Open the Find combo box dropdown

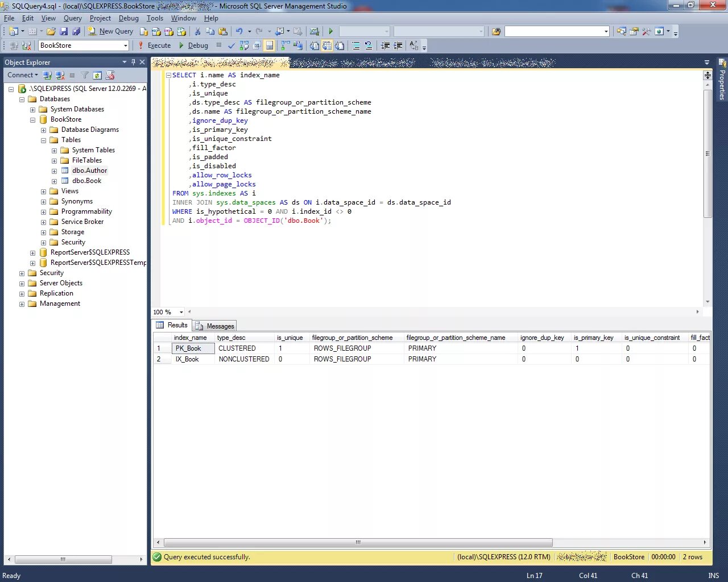pyautogui.click(x=606, y=31)
